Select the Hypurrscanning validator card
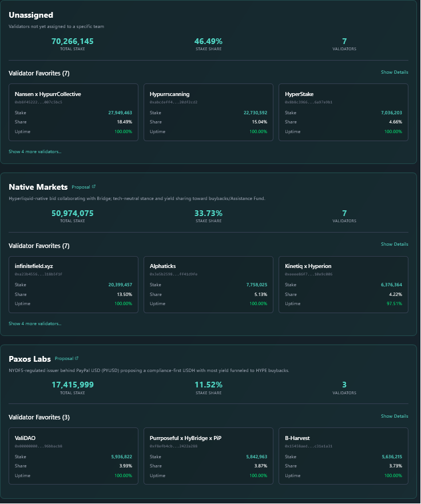 pos(208,113)
